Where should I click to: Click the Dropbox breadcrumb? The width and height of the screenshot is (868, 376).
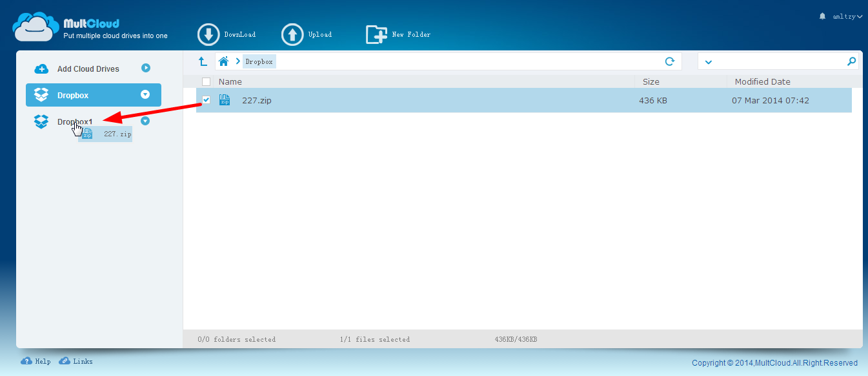259,62
